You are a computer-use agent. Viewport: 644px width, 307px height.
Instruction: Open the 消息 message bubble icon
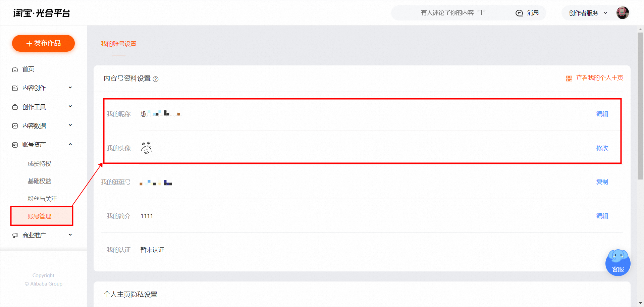point(519,13)
